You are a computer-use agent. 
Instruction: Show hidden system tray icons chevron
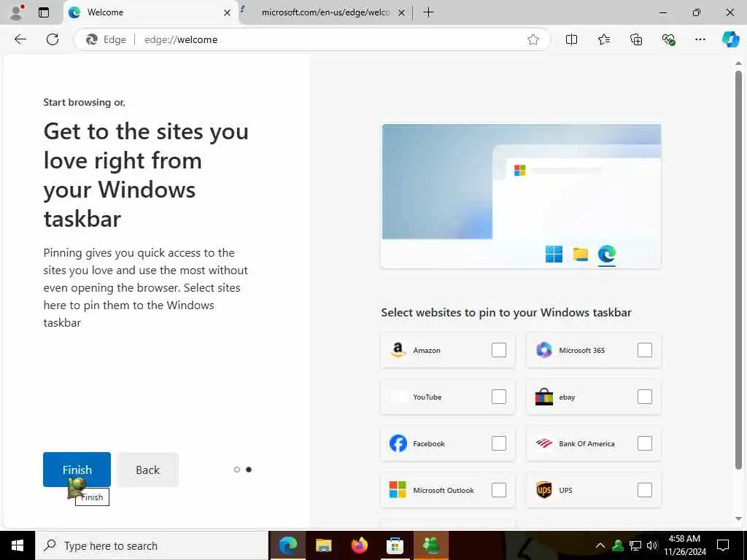(600, 545)
